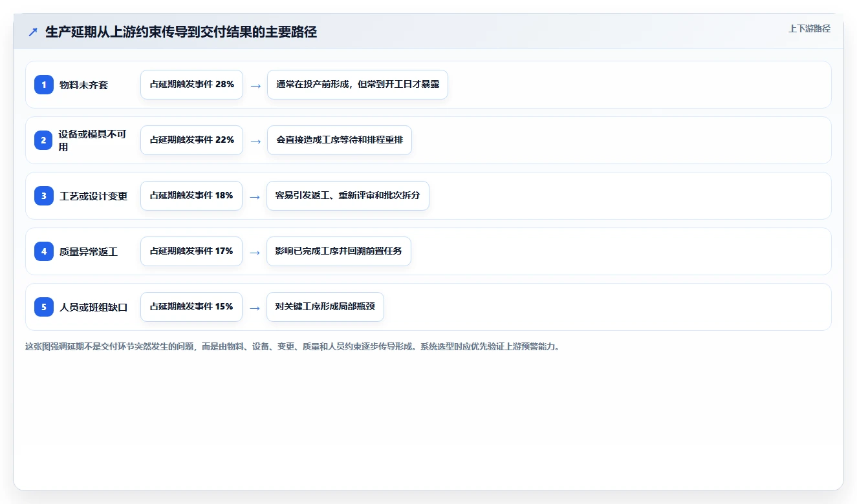
Task: Click the chip 通常在投产前形成，但常到开工日才暴露
Action: point(358,85)
